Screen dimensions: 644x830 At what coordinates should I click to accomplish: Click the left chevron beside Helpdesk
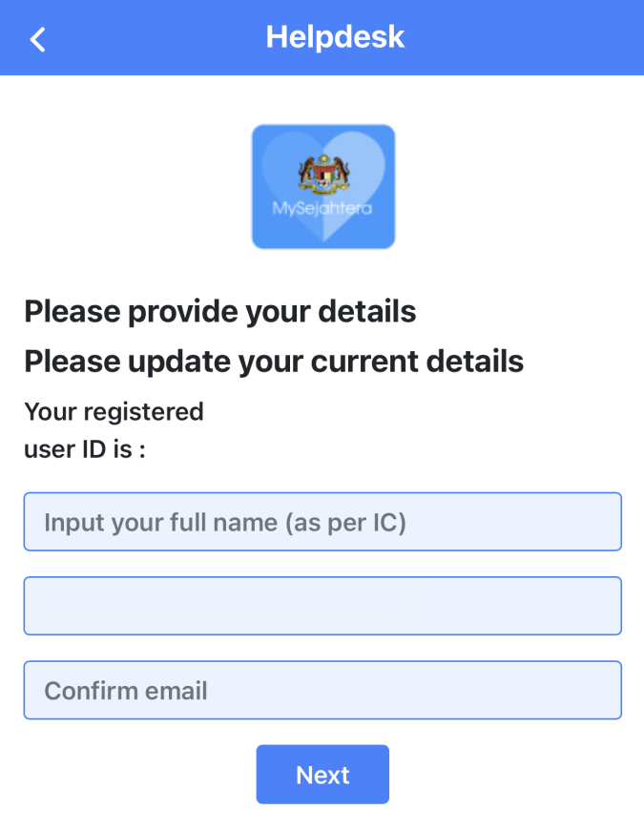pyautogui.click(x=37, y=39)
